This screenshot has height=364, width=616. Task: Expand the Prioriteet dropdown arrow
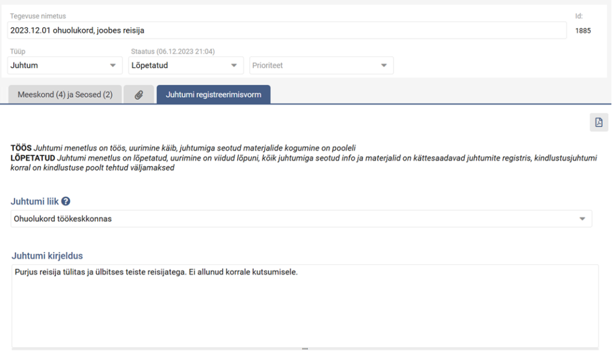(x=384, y=66)
